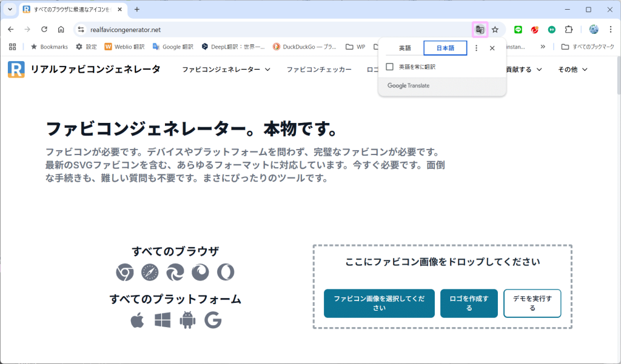
Task: Click the green quote-mark extension icon
Action: pos(552,30)
